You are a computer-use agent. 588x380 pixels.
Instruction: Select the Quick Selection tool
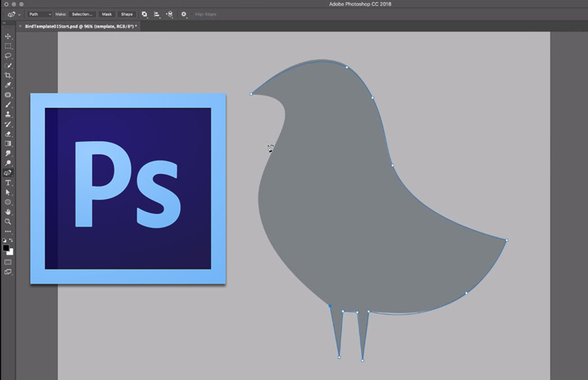click(x=8, y=65)
